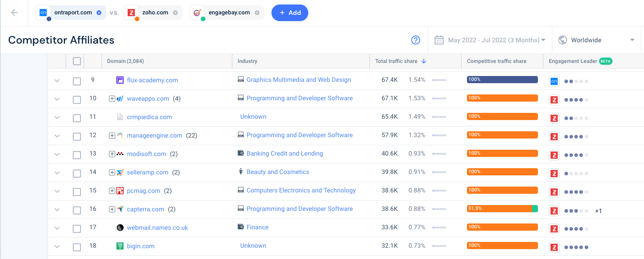644x259 pixels.
Task: Expand manageengine.com subdomains with plus icon
Action: (112, 135)
